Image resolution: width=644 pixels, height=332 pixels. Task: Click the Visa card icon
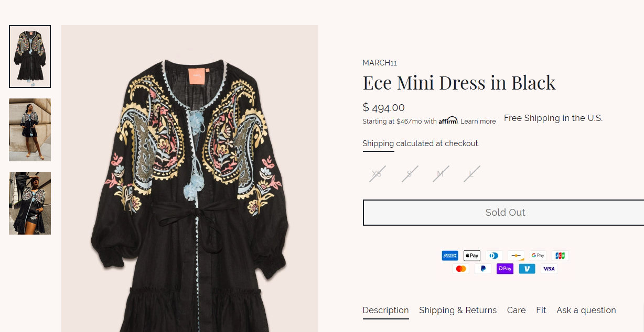click(549, 269)
